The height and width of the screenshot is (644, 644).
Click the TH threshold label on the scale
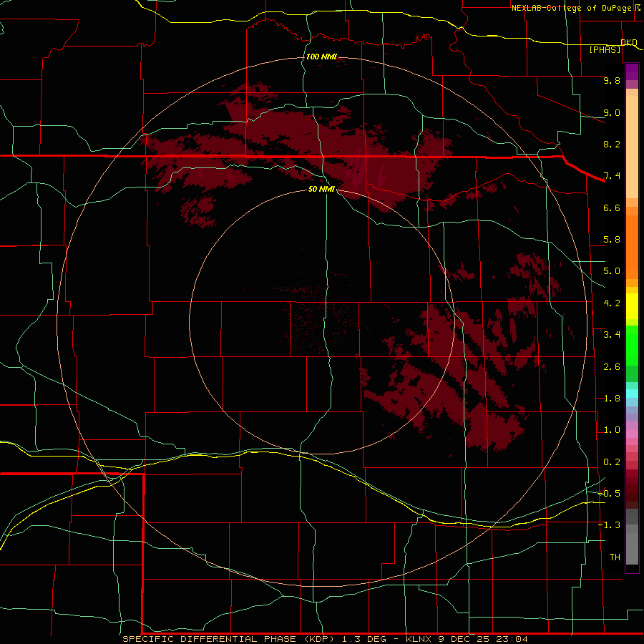pos(615,557)
